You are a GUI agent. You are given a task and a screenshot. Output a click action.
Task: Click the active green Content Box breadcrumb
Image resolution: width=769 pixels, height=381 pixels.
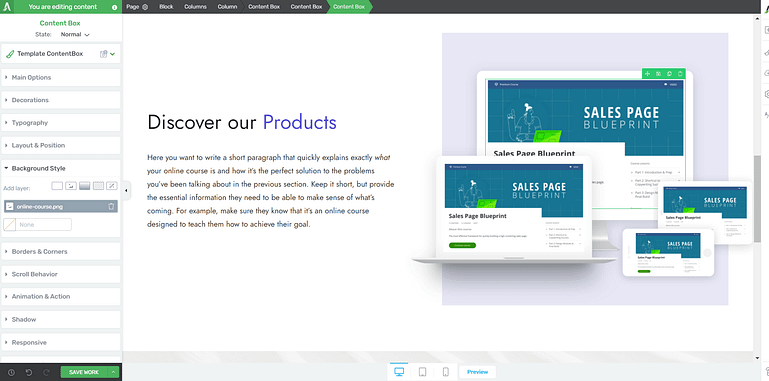tap(349, 7)
